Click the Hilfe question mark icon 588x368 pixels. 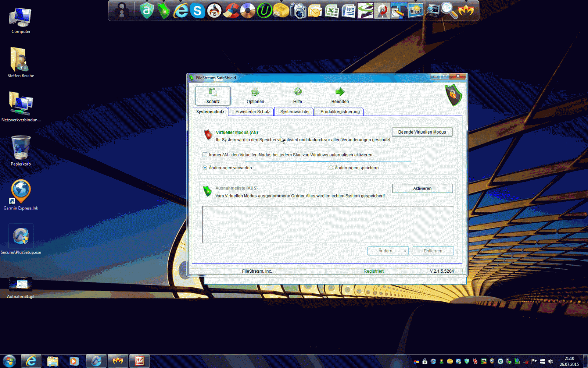pos(298,92)
